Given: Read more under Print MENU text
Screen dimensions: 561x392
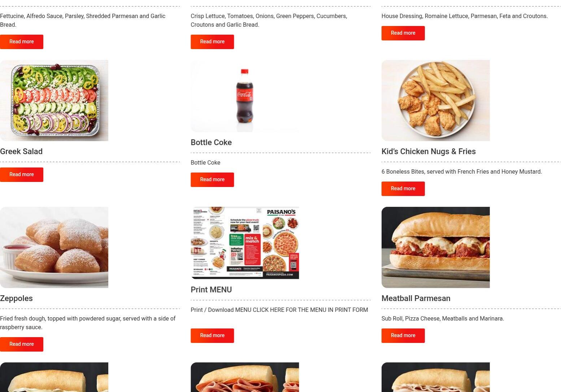Looking at the screenshot, I should point(212,336).
